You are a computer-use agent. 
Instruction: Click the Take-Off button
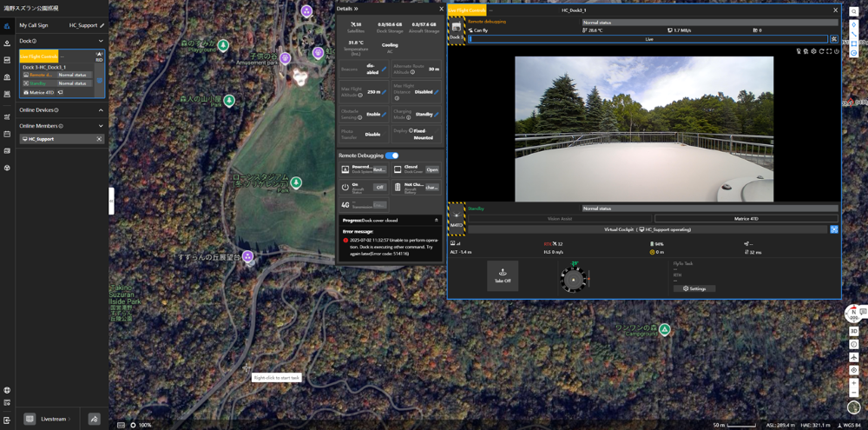pos(503,275)
